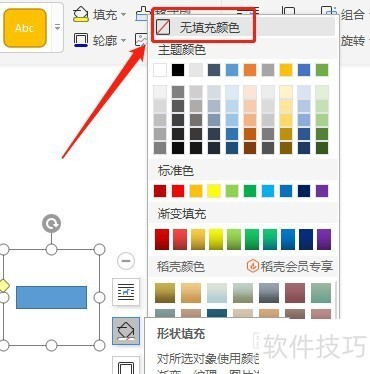Viewport: 370px width, 374px height.
Task: Click the minus circle icon near shape
Action: pyautogui.click(x=126, y=261)
